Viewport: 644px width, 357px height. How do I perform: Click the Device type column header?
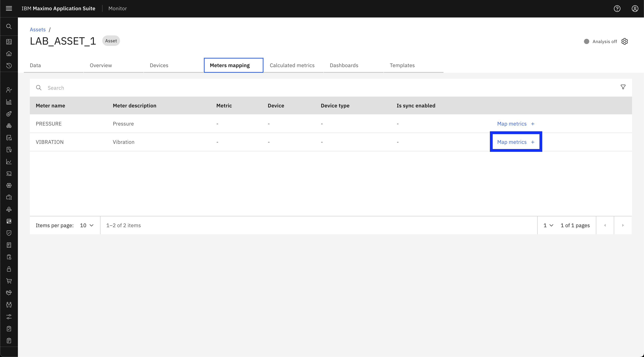(x=335, y=106)
